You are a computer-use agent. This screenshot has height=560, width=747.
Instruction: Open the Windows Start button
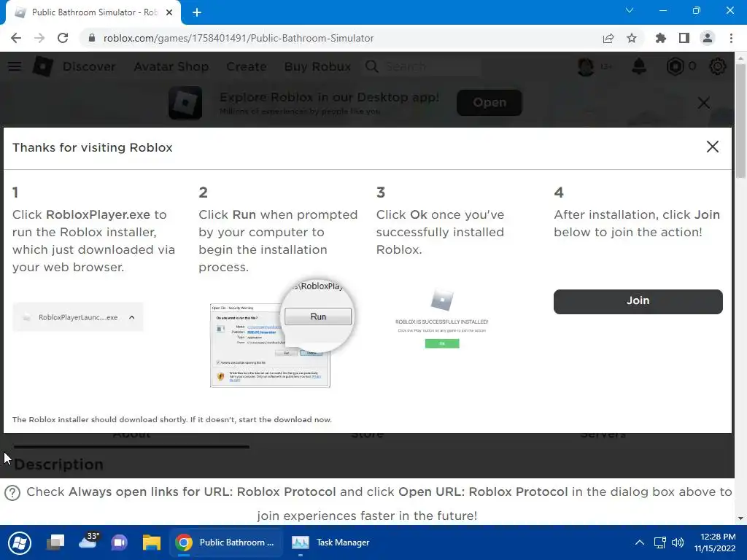coord(19,542)
